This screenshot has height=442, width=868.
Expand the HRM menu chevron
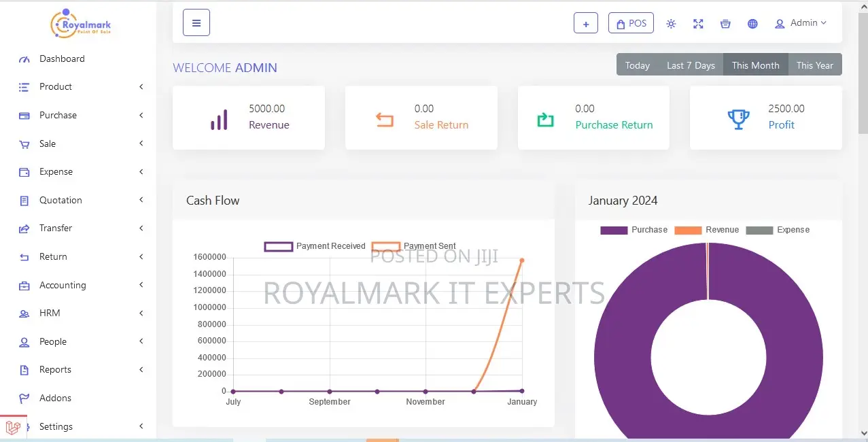click(141, 313)
